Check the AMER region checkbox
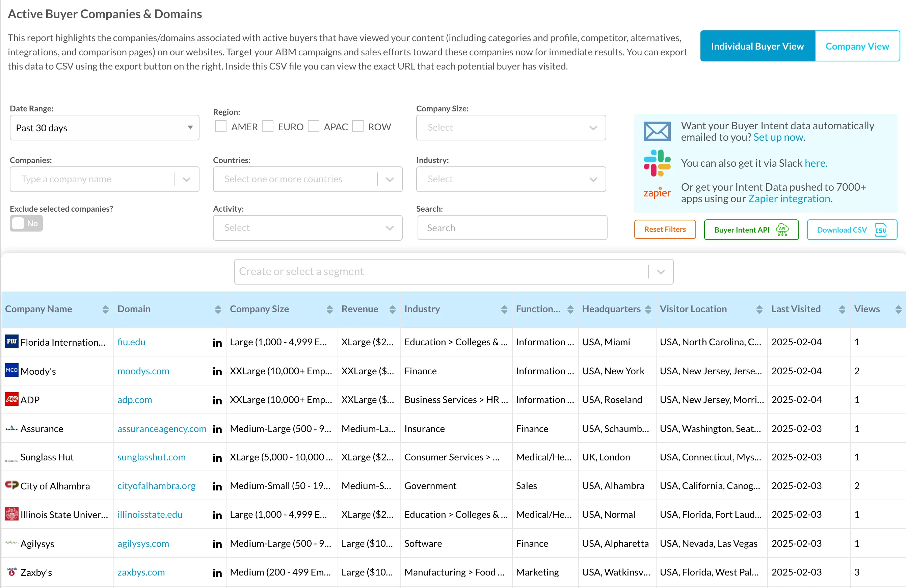 tap(220, 126)
